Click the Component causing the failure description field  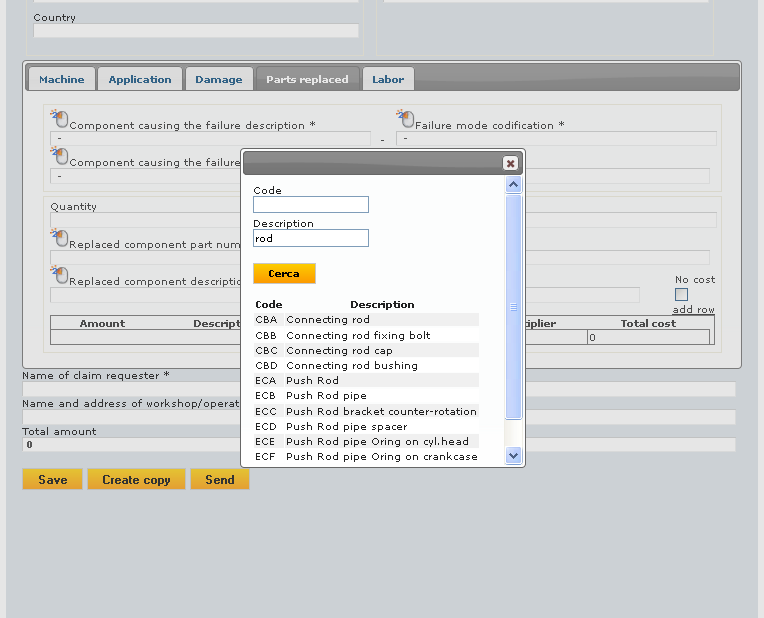click(210, 138)
